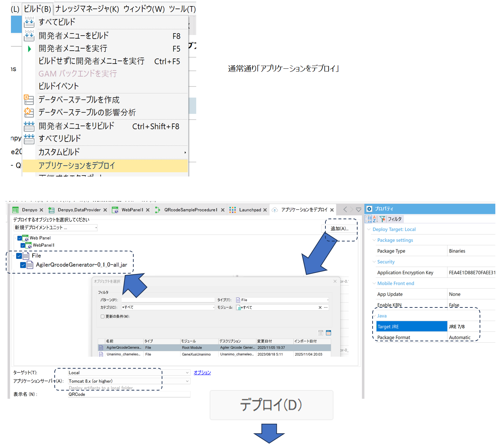Enable the 更新の条件(M) checkbox
Image resolution: width=497 pixels, height=448 pixels.
103,316
